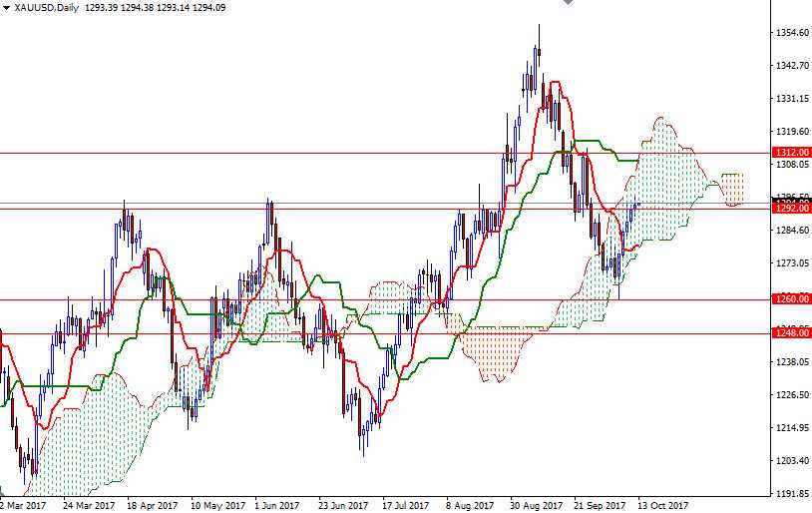
Task: Select the red horizontal line at 1292.00
Action: [386, 209]
